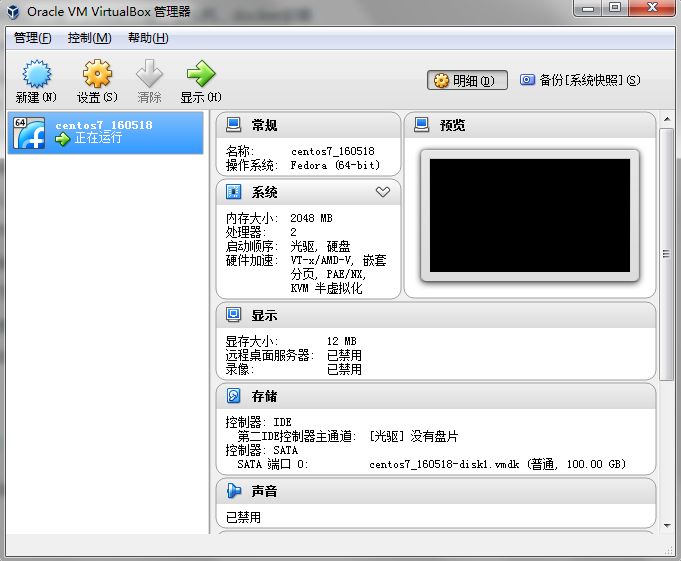Click the Fedora 64-bit OS icon of centos7_160518
The width and height of the screenshot is (681, 561).
[x=29, y=133]
